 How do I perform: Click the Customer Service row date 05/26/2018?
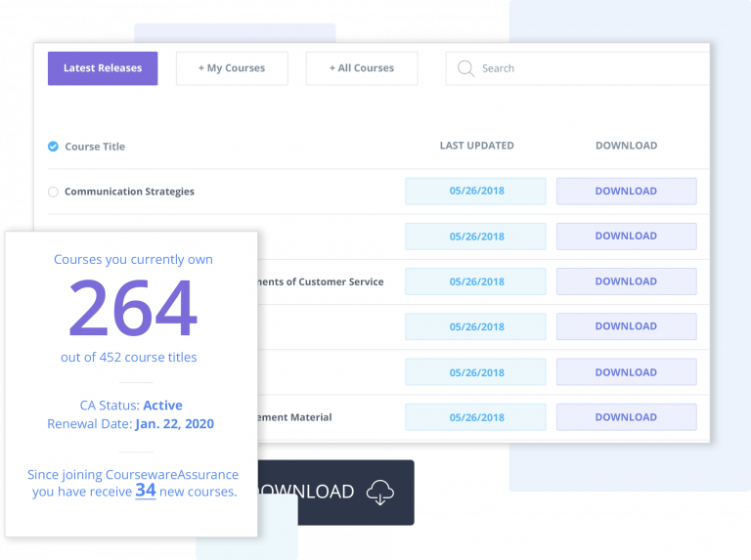coord(476,281)
